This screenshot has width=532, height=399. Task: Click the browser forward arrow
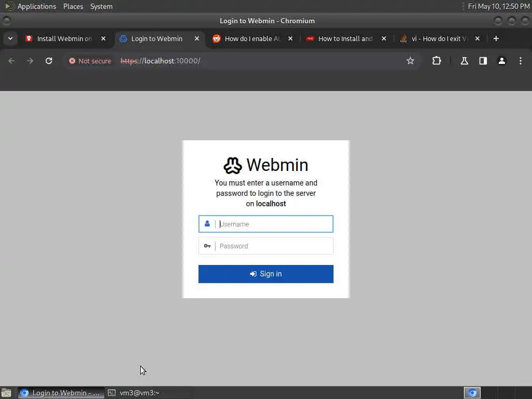(x=30, y=61)
